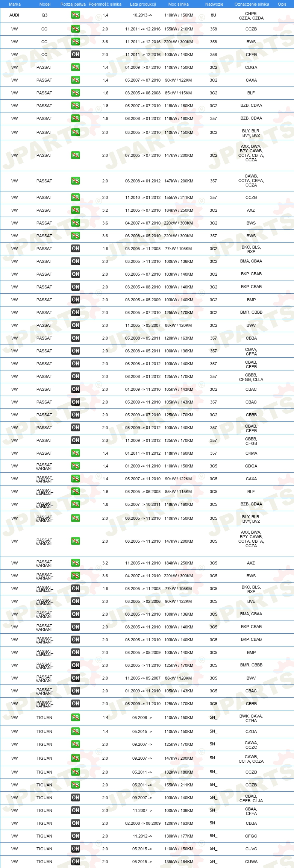Click the petrol icon in the CC 3.6 BWS row
Screen dimensions: 294x868
tap(76, 42)
